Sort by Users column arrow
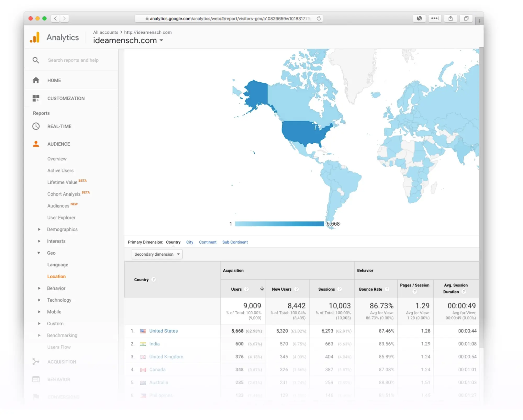Viewport: 523px width, 420px height. [x=262, y=289]
